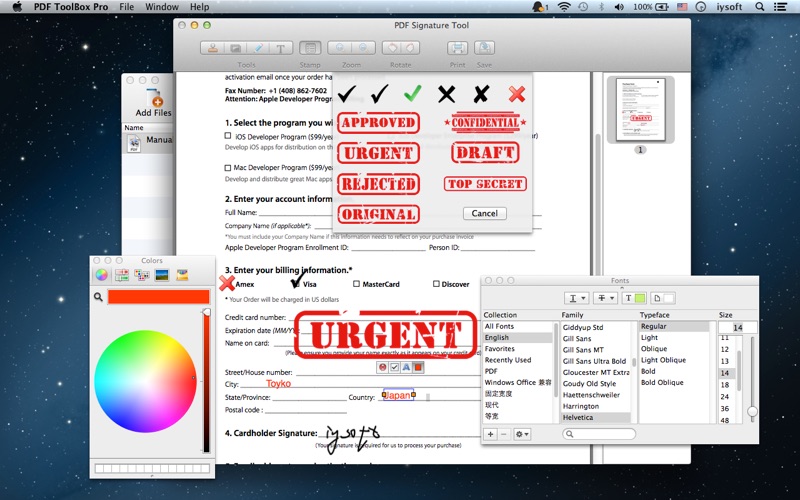Pick the green check mark stamp
The image size is (800, 500).
(x=413, y=93)
